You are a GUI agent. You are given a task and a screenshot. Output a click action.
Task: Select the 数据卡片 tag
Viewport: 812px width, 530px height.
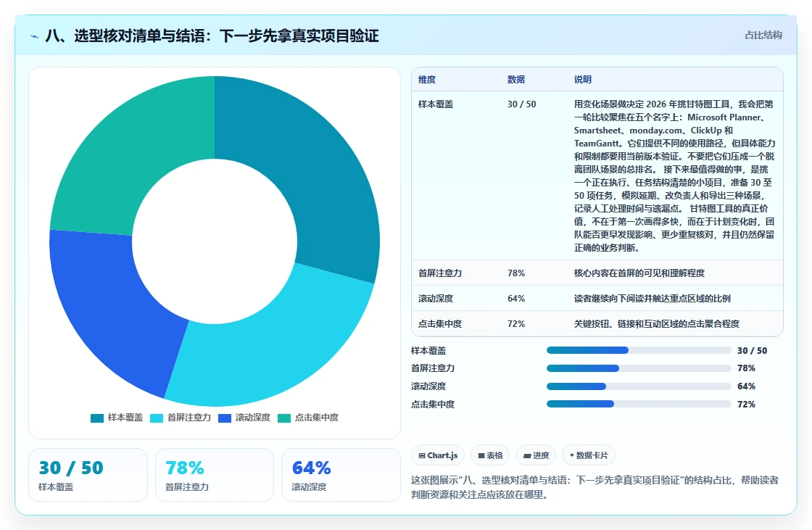(x=589, y=455)
